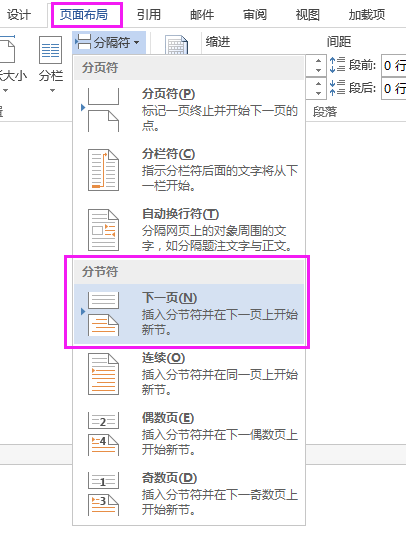The image size is (406, 542).
Task: Click description 指示分栏符后面的文字将从下一栏开始。
Action: tap(220, 178)
